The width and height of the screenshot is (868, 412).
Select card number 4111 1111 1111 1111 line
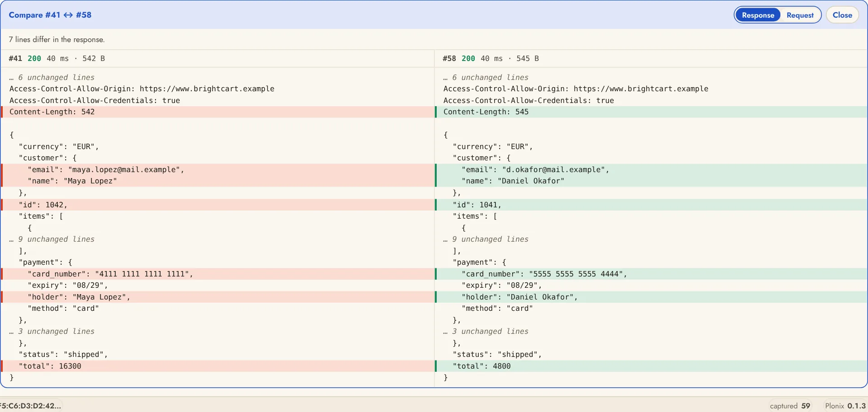click(217, 274)
